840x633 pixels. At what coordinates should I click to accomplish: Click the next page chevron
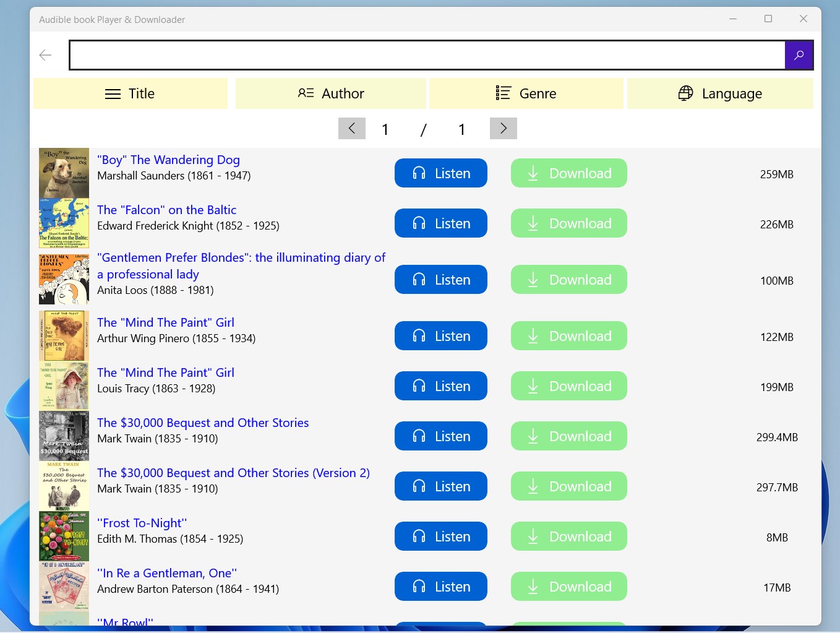pos(503,128)
